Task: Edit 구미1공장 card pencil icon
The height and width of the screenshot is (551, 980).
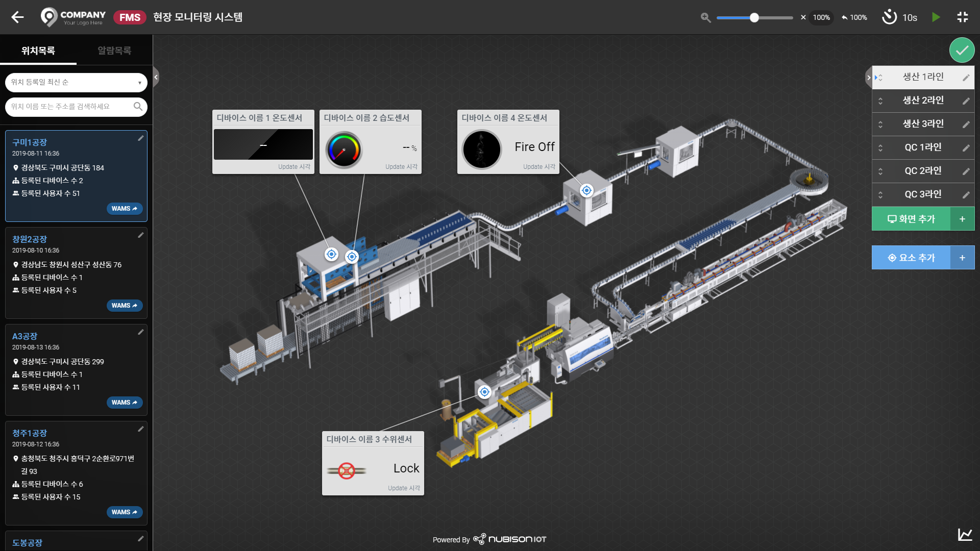Action: [140, 138]
